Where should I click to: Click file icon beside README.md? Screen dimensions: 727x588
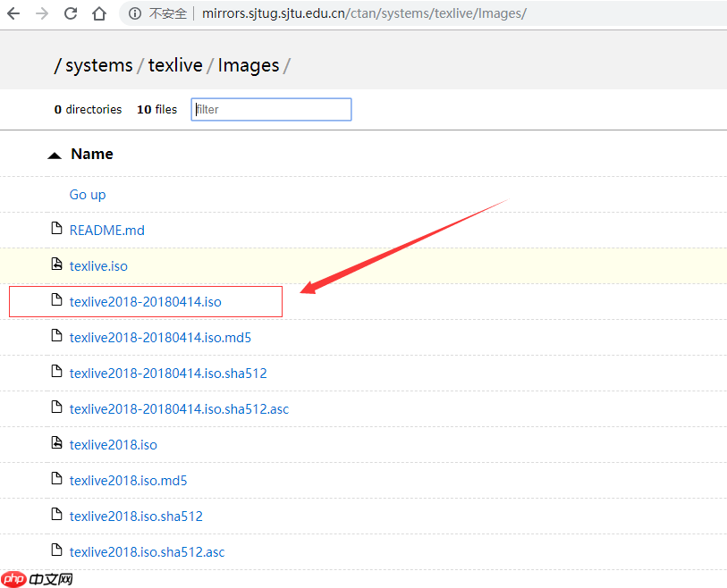[x=56, y=229]
